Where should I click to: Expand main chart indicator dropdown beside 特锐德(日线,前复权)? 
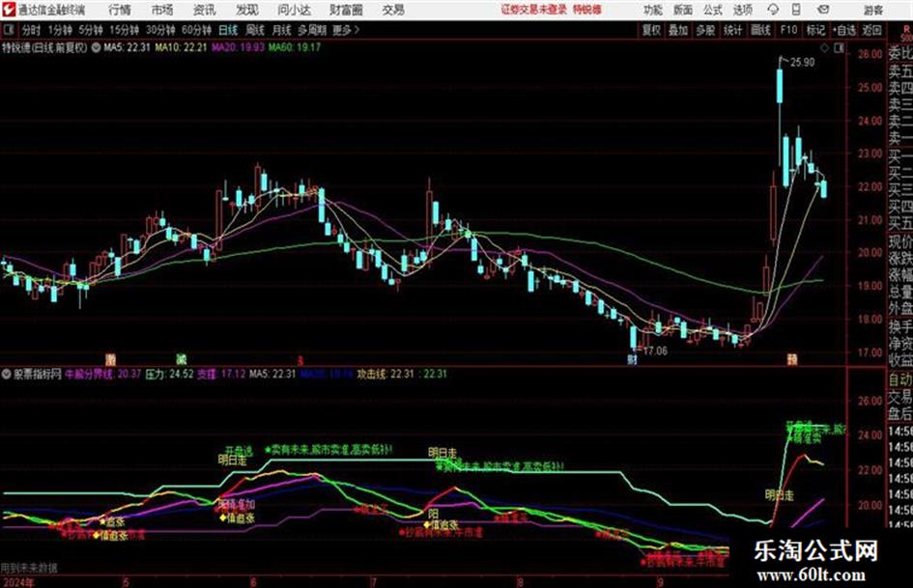tap(96, 47)
